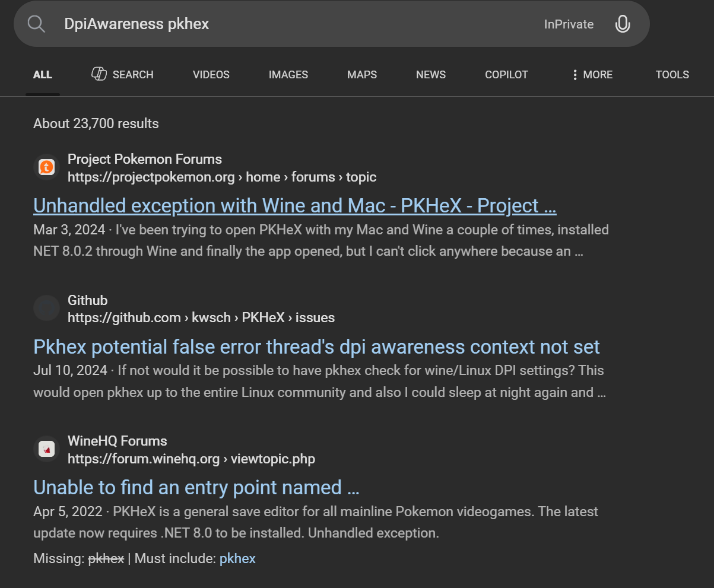
Task: Switch to the IMAGES tab
Action: click(288, 75)
